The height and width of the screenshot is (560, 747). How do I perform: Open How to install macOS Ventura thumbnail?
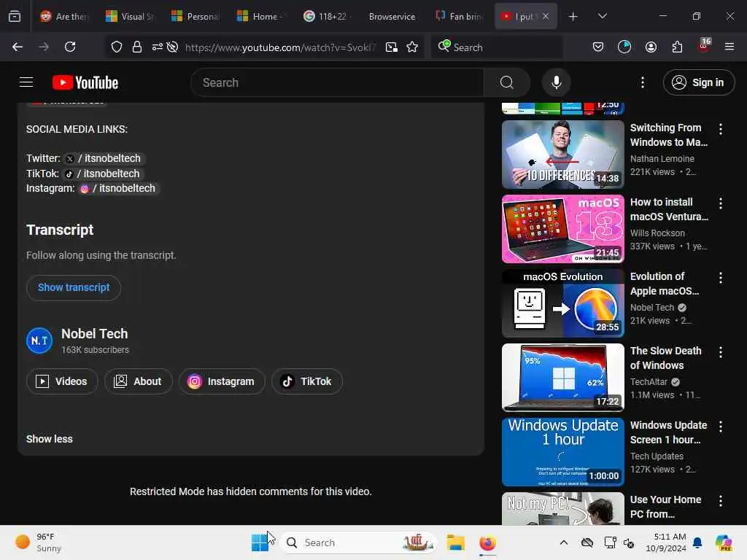(562, 228)
